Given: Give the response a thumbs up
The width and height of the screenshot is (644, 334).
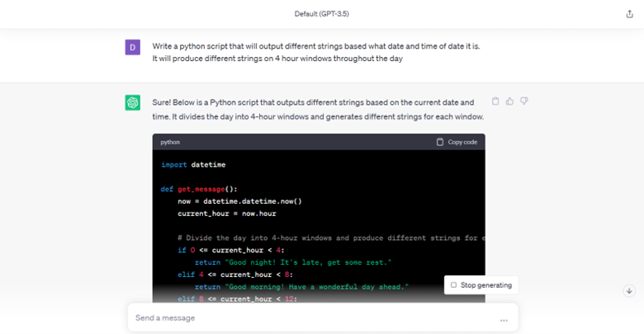Looking at the screenshot, I should click(x=509, y=101).
